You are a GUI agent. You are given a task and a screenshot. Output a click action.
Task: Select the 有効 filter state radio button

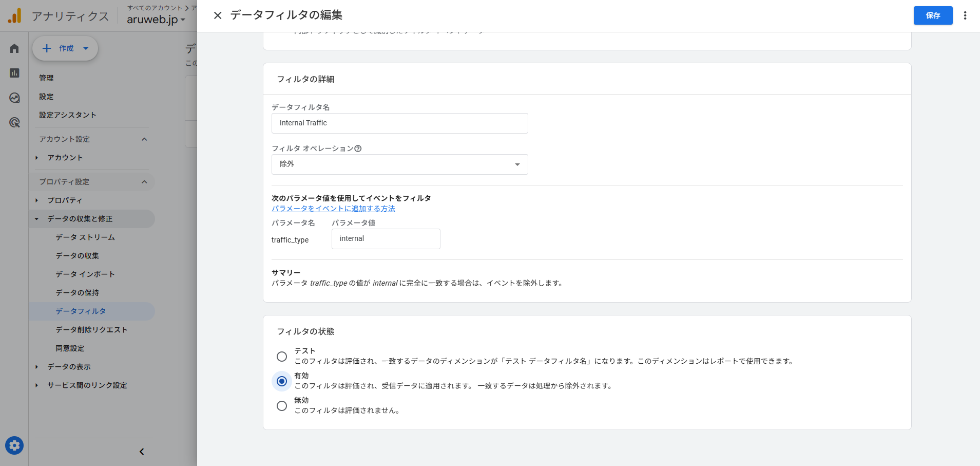282,381
